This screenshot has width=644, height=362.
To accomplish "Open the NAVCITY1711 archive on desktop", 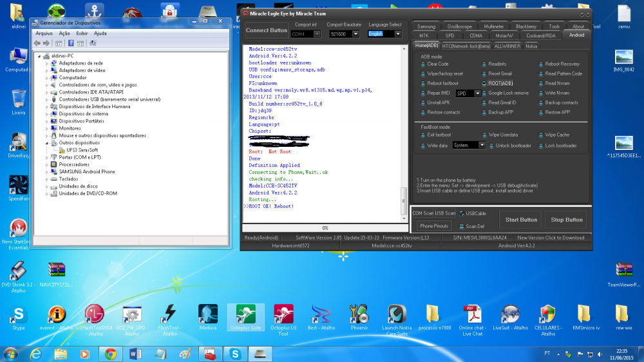I will point(56,274).
